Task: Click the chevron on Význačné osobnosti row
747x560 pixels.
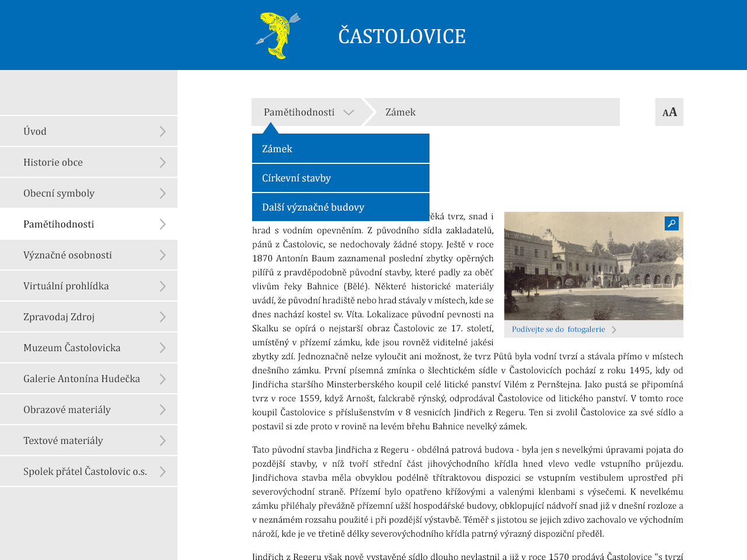Action: (x=163, y=256)
